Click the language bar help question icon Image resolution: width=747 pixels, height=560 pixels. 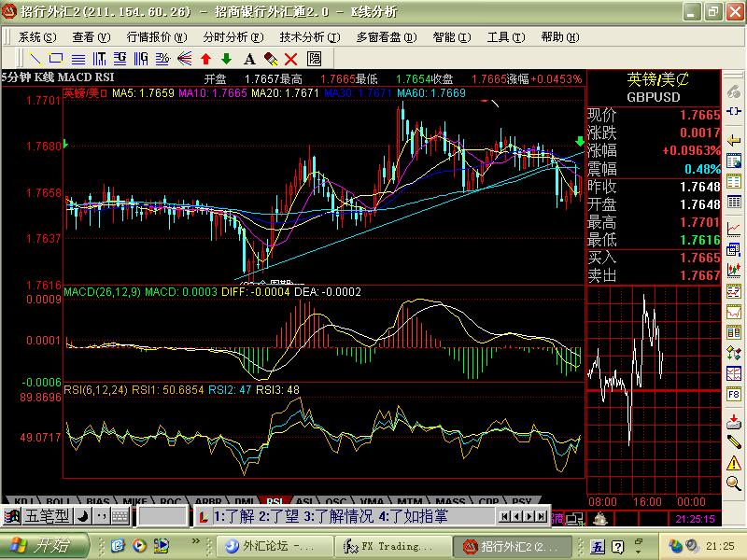(x=617, y=547)
